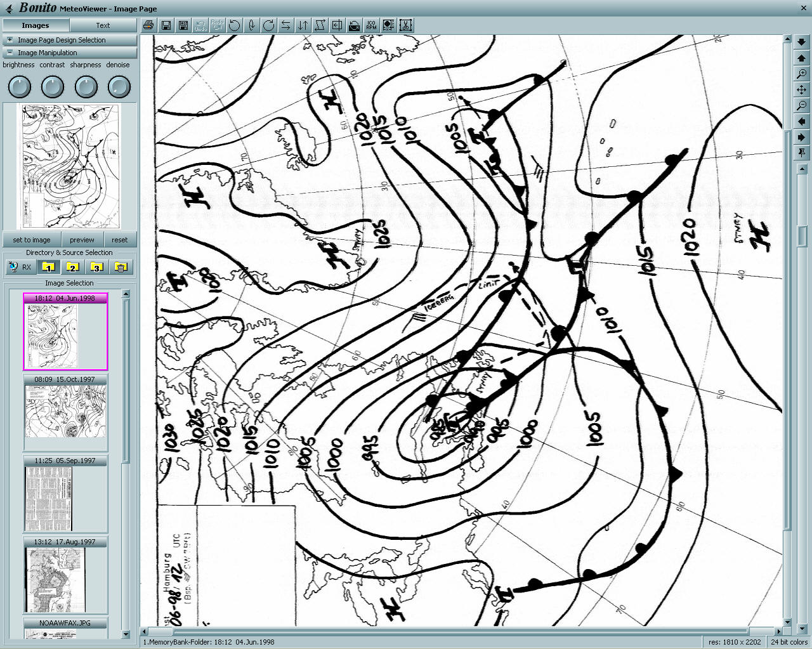The width and height of the screenshot is (812, 649).
Task: Select the scissors crop tool
Action: 405,25
